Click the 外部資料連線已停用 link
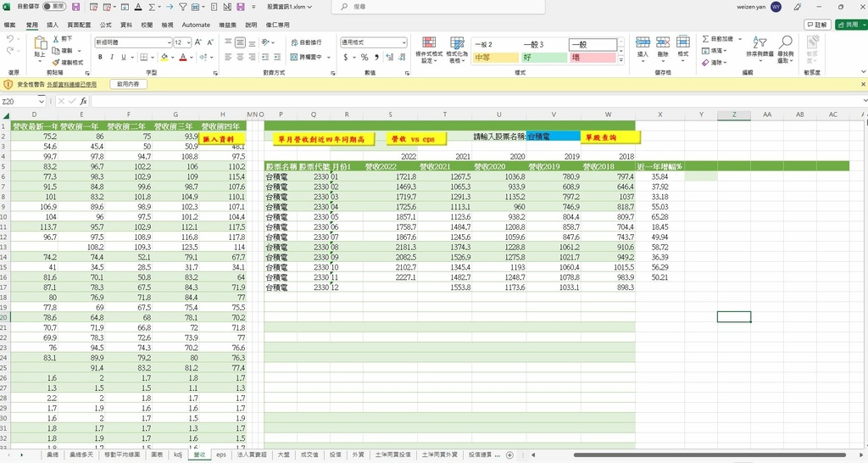868x463 pixels. [x=71, y=84]
